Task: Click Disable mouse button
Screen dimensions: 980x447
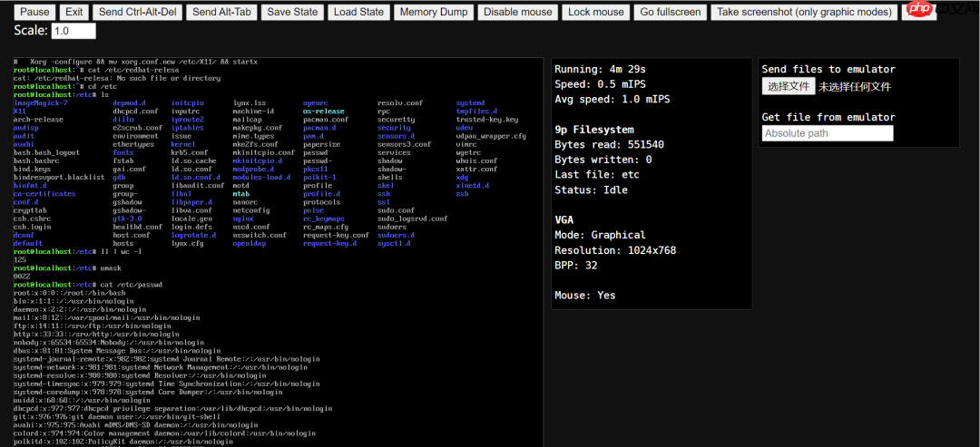Action: point(518,12)
